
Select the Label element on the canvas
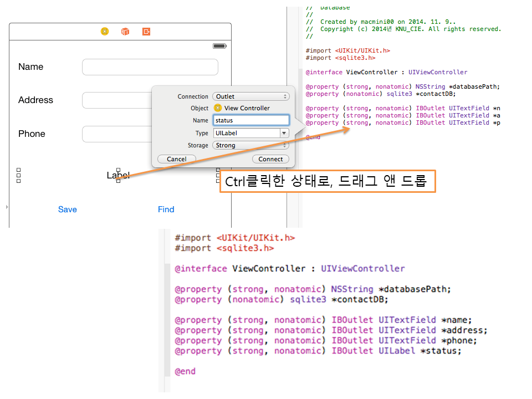(x=118, y=175)
